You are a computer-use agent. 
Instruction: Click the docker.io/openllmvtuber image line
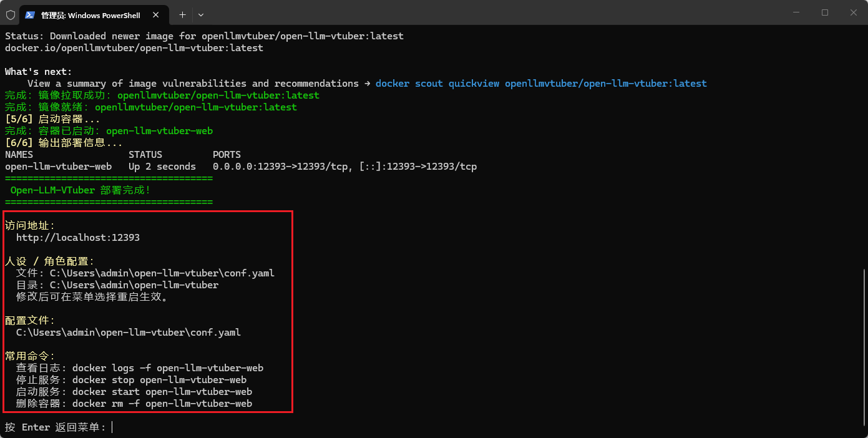pyautogui.click(x=134, y=48)
